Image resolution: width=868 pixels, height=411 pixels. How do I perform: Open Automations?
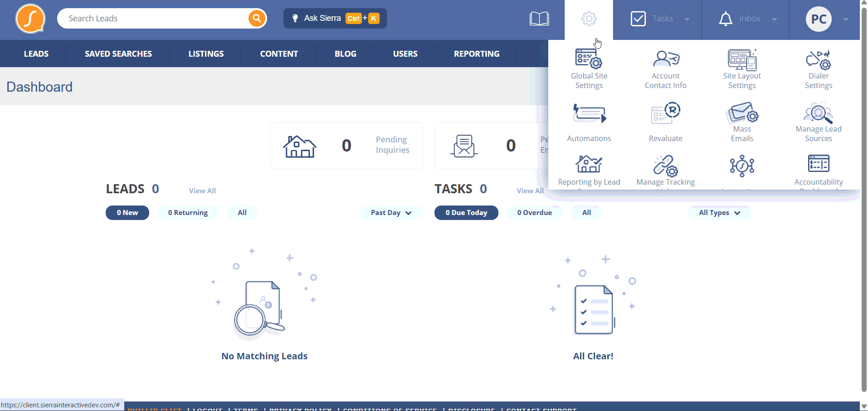pos(589,122)
